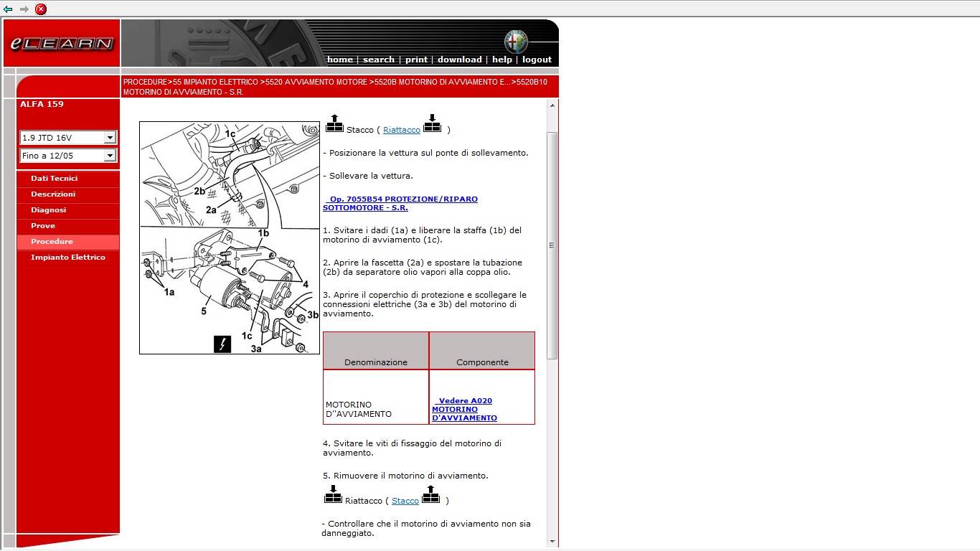
Task: Click the eLEARN logo
Action: [62, 43]
